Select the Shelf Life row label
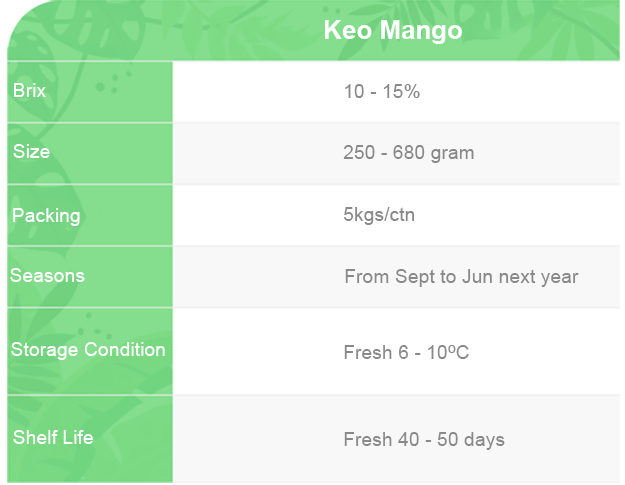The image size is (625, 485). click(x=53, y=437)
